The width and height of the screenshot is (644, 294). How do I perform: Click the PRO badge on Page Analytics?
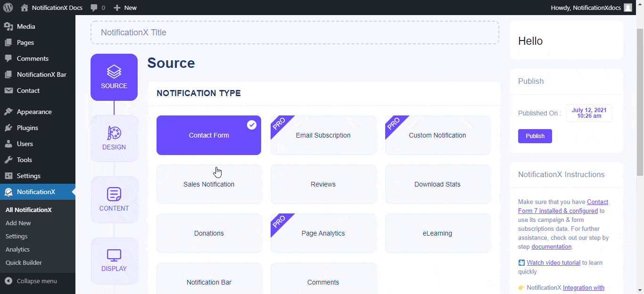[x=279, y=222]
